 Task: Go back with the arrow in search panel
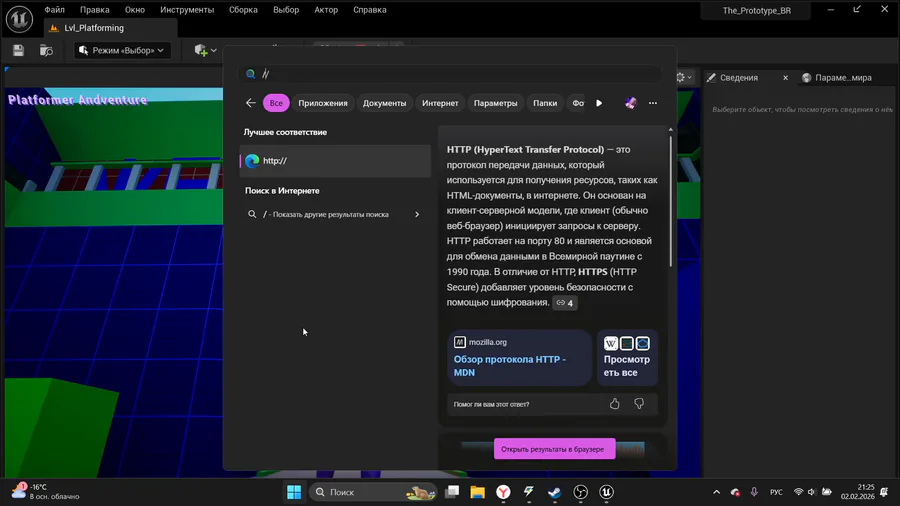[x=251, y=103]
